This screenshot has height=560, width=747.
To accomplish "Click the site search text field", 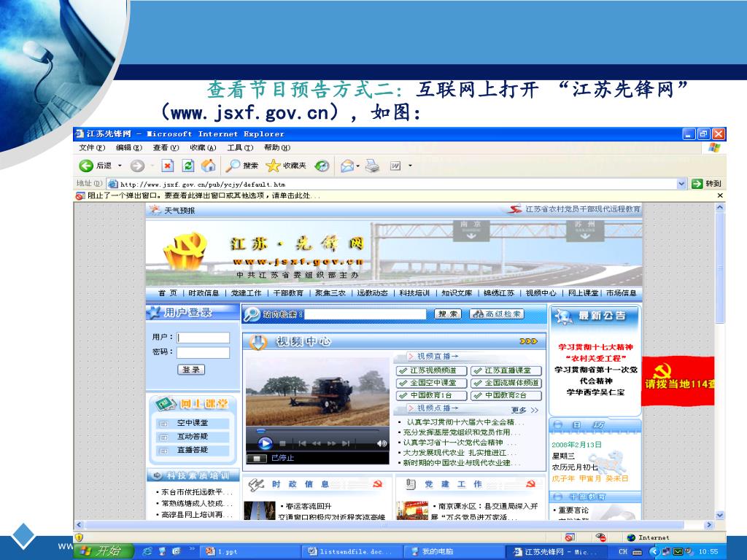I will pos(365,314).
